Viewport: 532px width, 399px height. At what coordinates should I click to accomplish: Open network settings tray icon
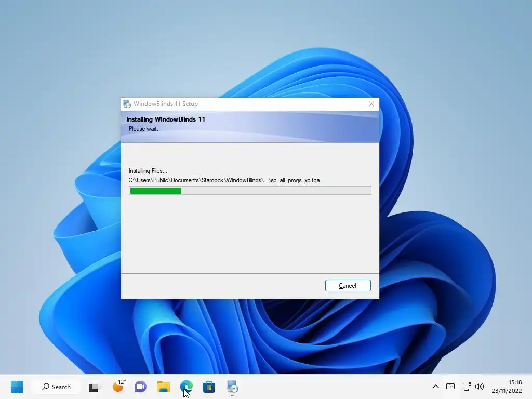point(467,387)
